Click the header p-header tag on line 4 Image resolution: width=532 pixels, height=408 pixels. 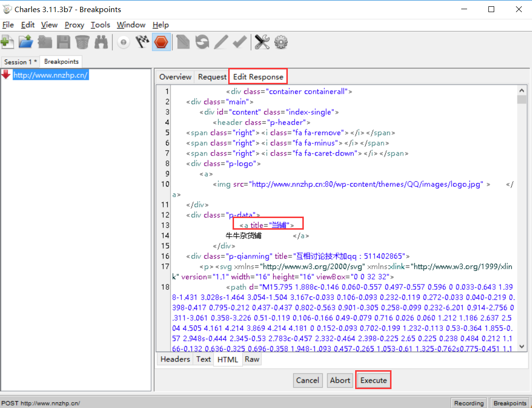262,123
